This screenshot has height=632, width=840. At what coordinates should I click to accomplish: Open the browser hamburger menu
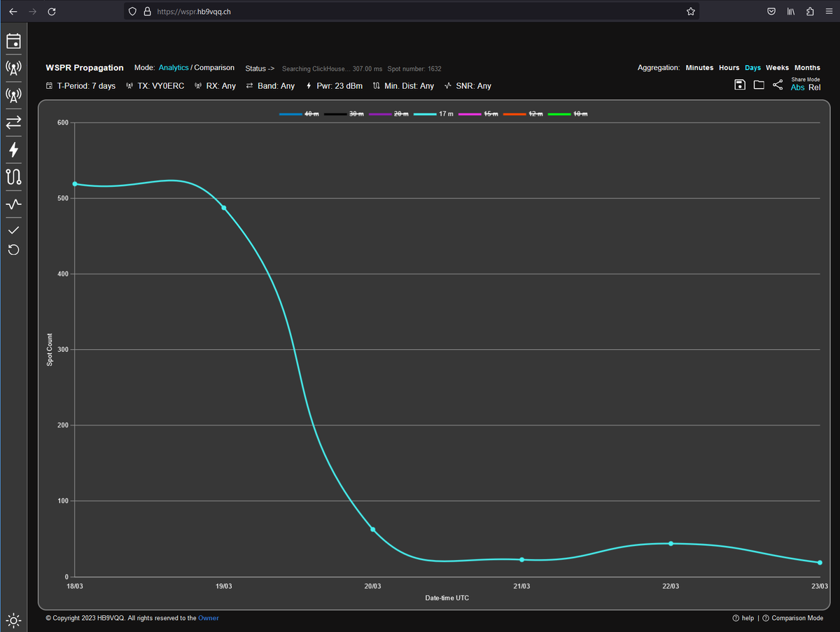pyautogui.click(x=829, y=11)
